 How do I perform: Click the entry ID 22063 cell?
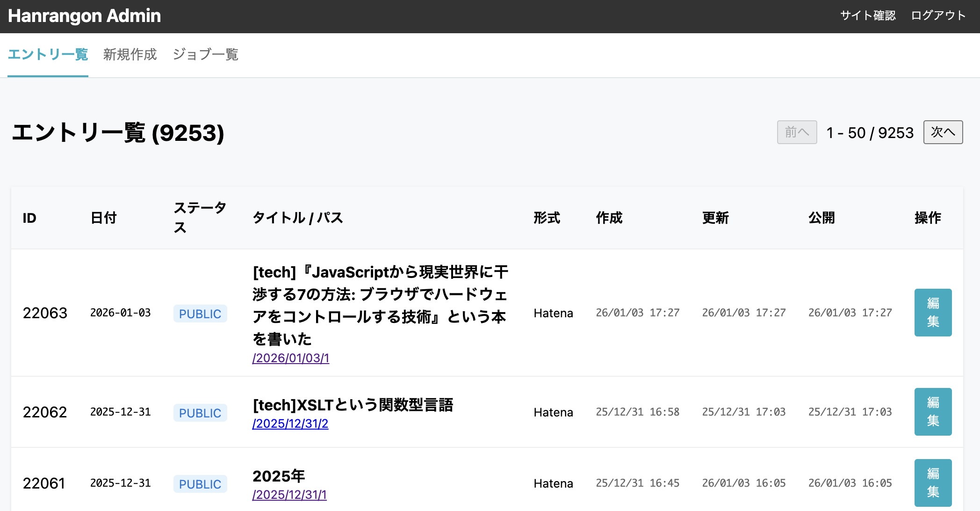45,313
